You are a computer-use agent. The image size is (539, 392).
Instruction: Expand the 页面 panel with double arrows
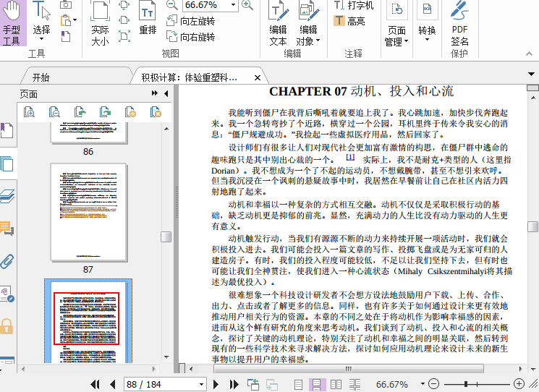(155, 93)
